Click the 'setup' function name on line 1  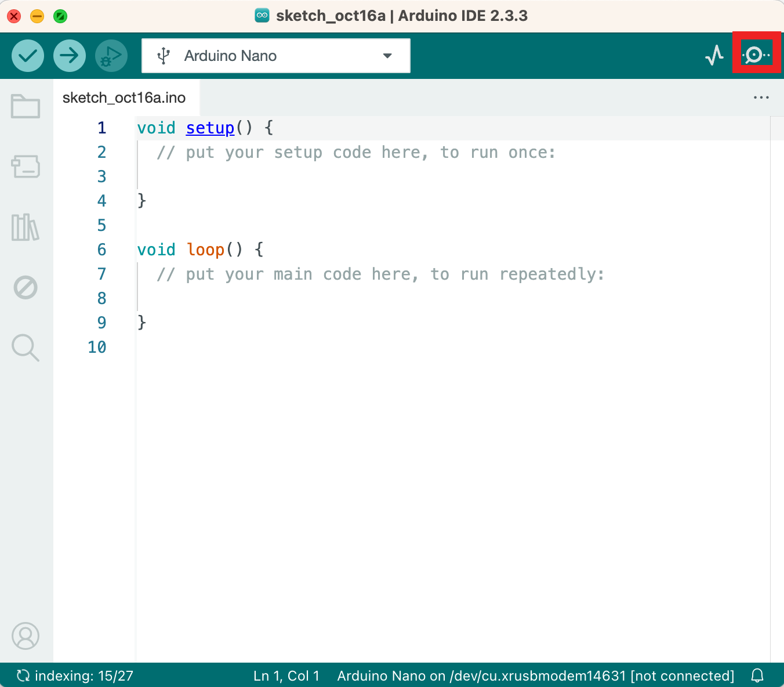210,128
